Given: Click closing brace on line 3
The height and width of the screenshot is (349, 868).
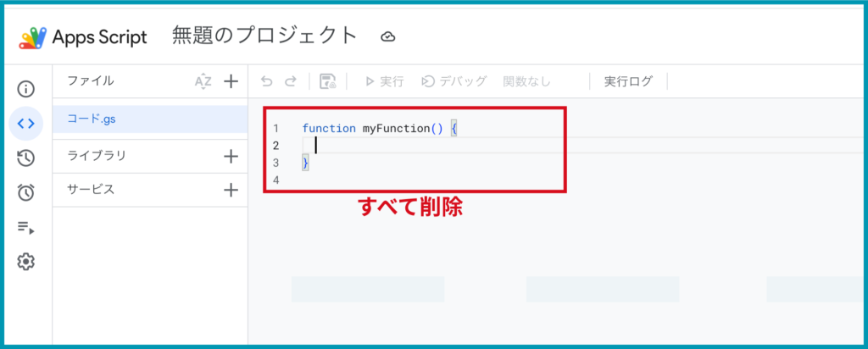Looking at the screenshot, I should point(305,163).
